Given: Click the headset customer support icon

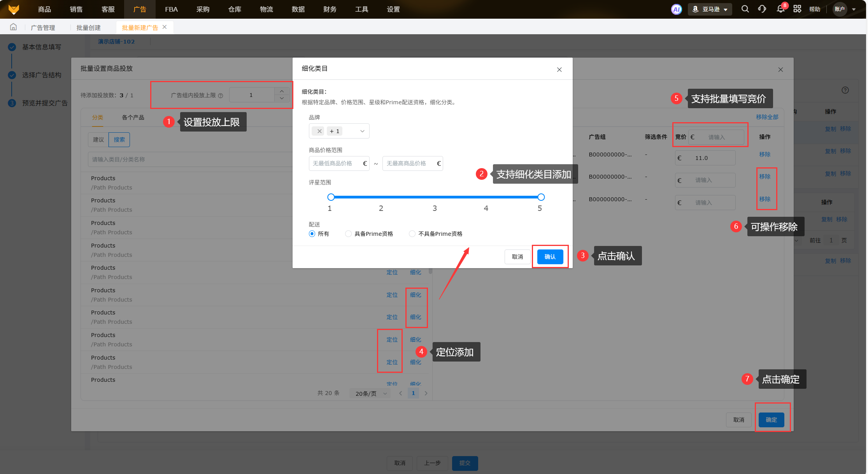Looking at the screenshot, I should (762, 9).
